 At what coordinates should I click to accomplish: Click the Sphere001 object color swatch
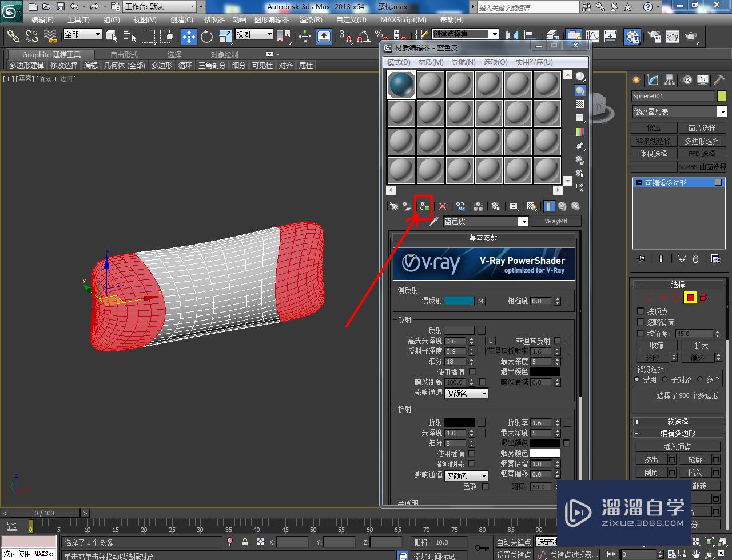tap(722, 96)
